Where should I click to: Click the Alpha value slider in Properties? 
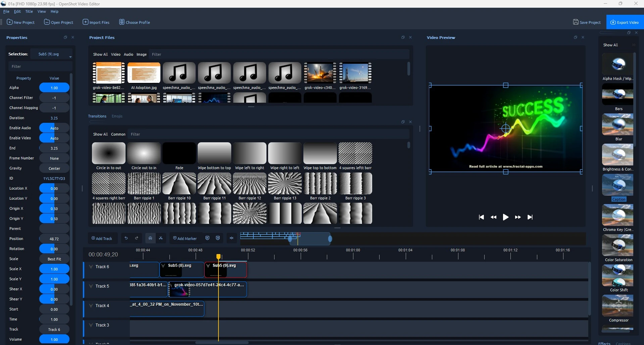pos(54,88)
